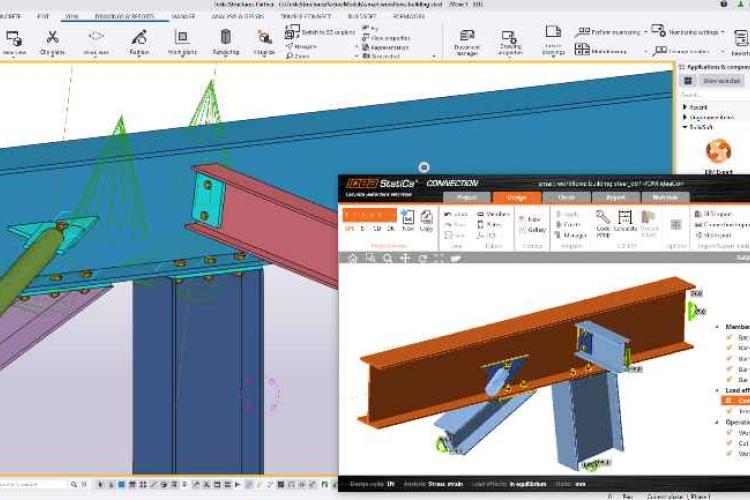Click the New view icon in Tekla ribbon
This screenshot has height=500, width=750.
tap(14, 38)
